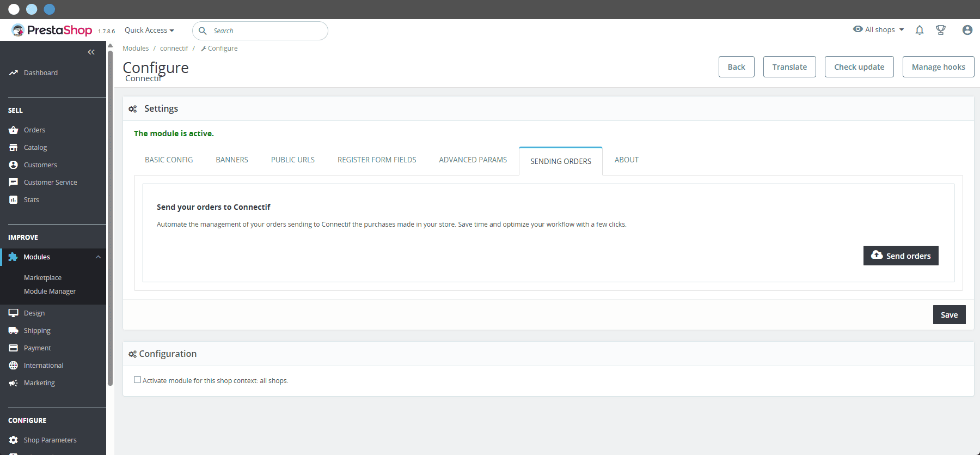Open Module Manager in the sidebar
This screenshot has height=455, width=980.
50,292
